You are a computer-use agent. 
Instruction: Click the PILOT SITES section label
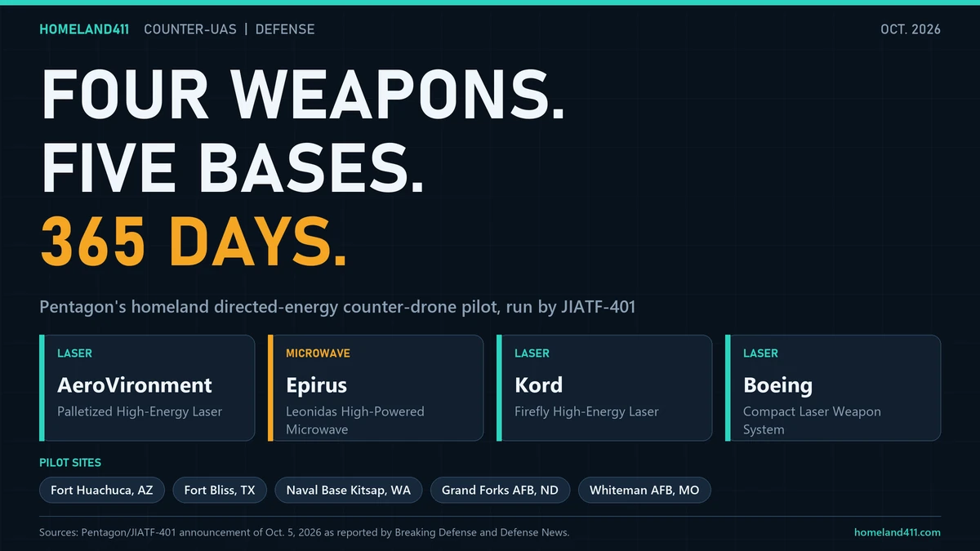click(70, 463)
